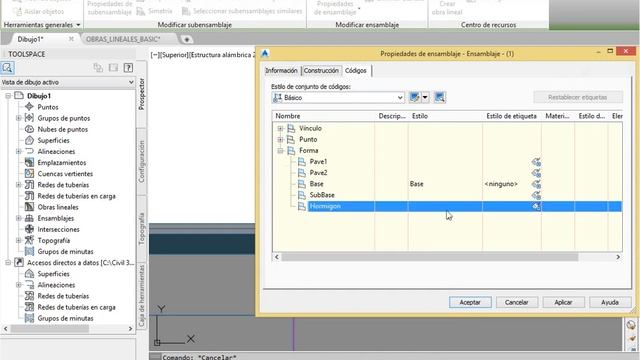Click the first Superficies icon under Dibujo1
Image resolution: width=640 pixels, height=360 pixels.
[x=29, y=140]
